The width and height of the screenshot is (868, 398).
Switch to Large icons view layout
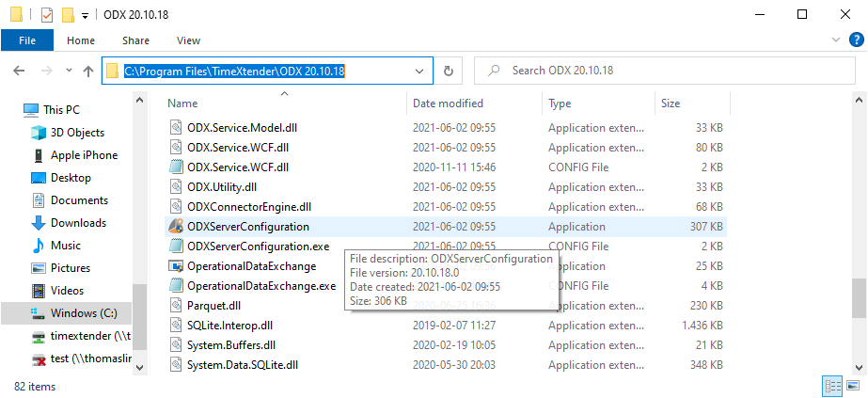853,386
